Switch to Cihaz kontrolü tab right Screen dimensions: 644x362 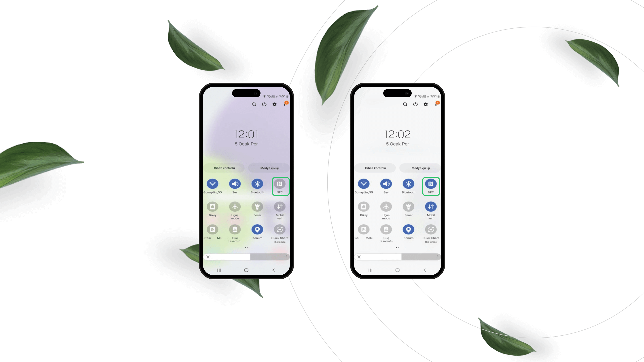coord(376,168)
